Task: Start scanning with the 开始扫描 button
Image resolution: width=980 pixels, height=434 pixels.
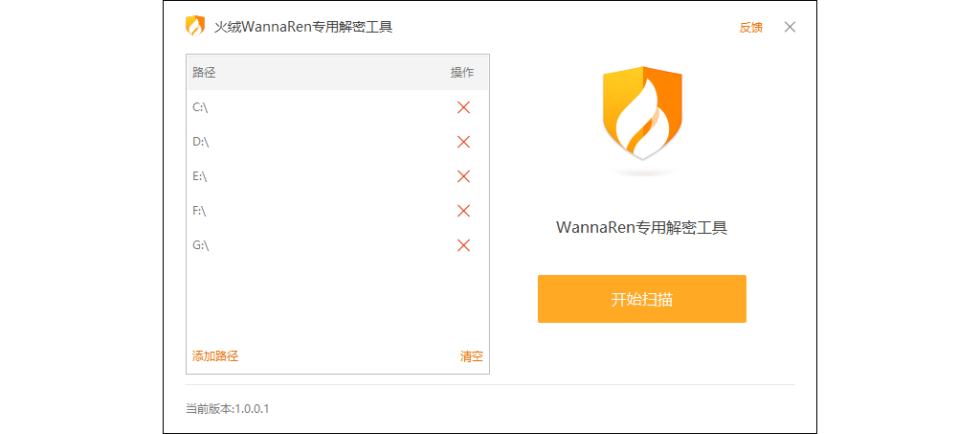Action: pyautogui.click(x=642, y=299)
